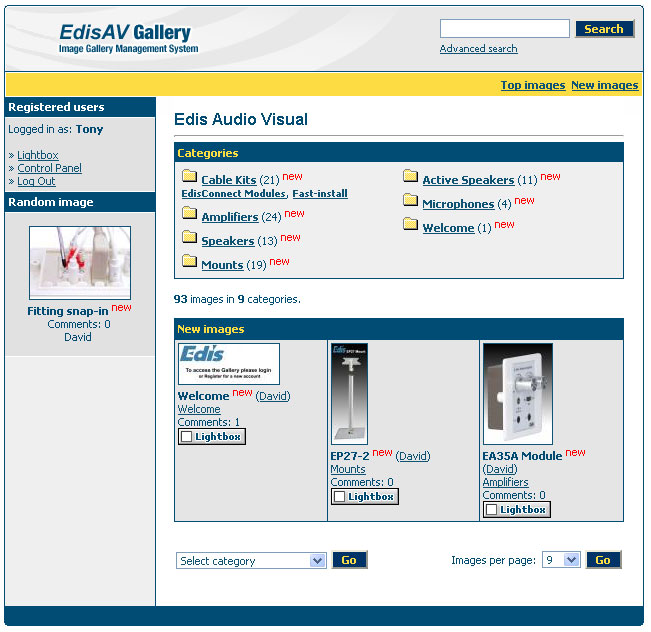
Task: Open the Welcome image thumbnail
Action: [229, 364]
